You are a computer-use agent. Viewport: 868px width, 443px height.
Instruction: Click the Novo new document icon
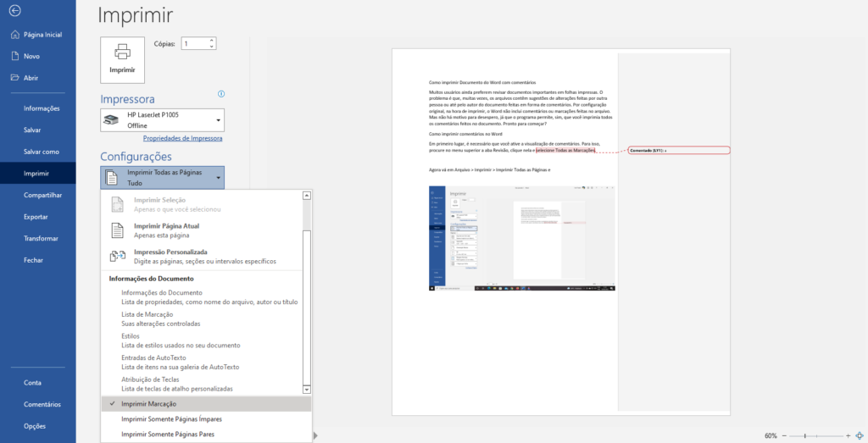[15, 56]
